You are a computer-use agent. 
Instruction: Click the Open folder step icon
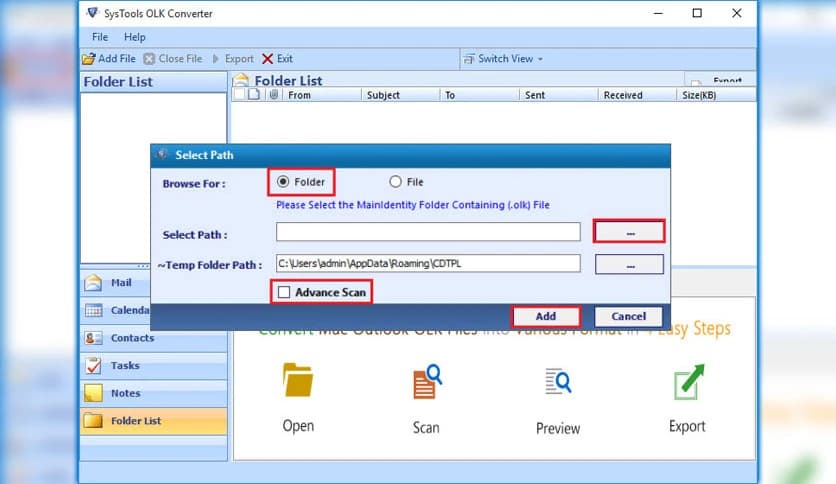[x=298, y=380]
